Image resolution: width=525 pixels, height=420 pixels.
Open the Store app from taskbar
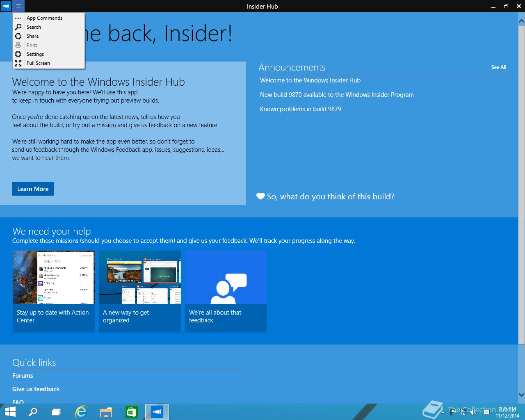point(131,412)
